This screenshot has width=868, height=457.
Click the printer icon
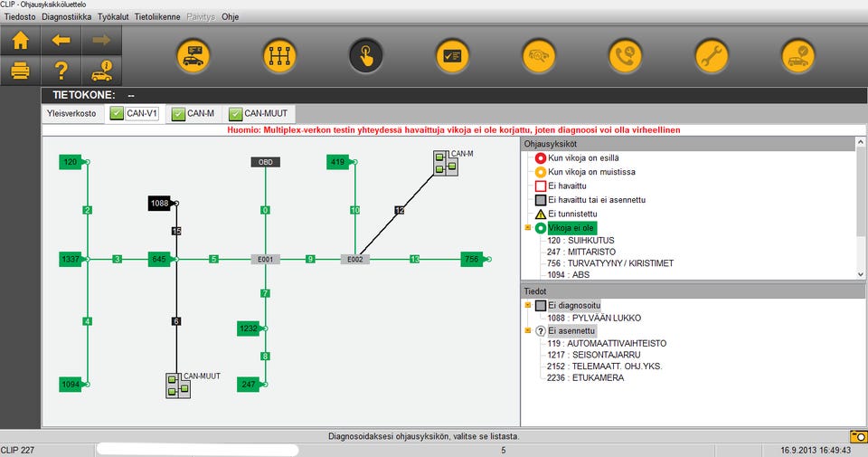pyautogui.click(x=21, y=71)
